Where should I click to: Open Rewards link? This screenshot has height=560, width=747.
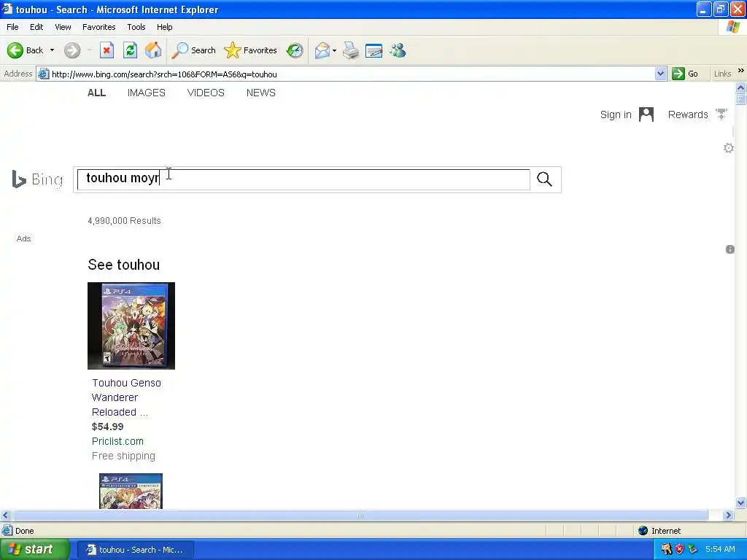[x=688, y=114]
